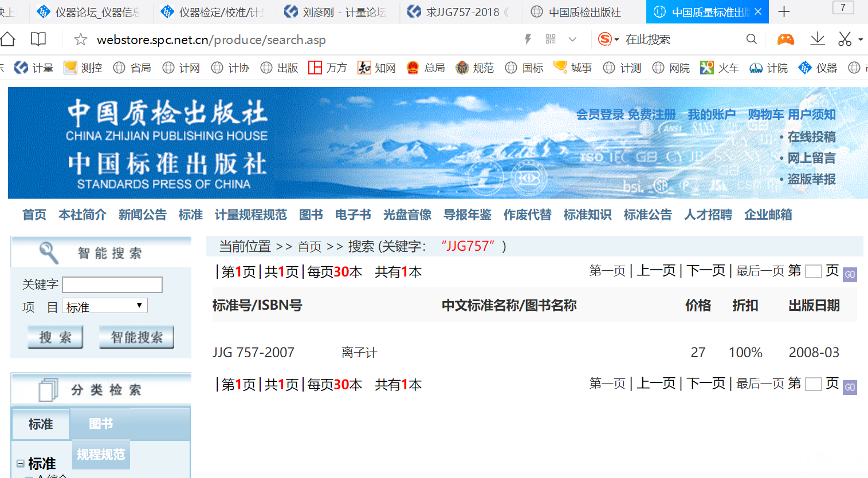Open the 项目 dropdown showing 标准
The image size is (868, 478).
click(x=105, y=306)
